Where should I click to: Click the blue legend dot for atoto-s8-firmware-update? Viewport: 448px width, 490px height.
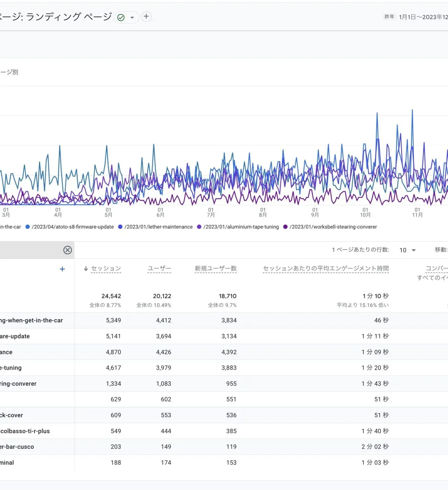click(28, 227)
